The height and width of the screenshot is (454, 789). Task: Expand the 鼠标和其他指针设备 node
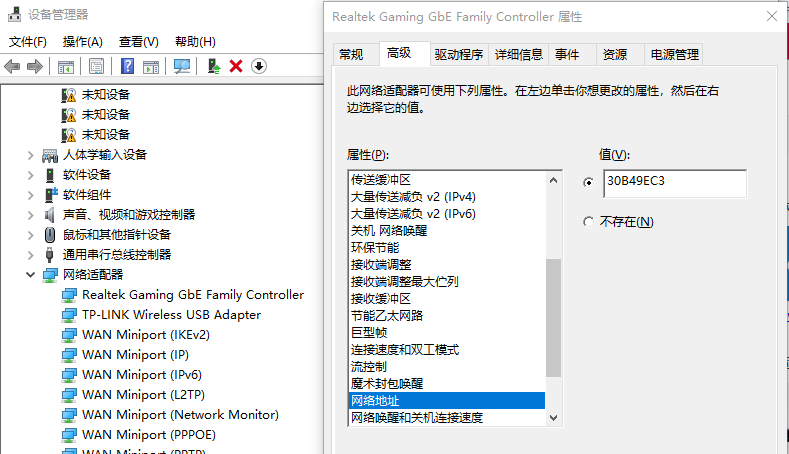tap(31, 235)
